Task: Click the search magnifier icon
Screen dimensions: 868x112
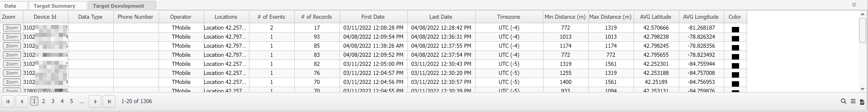Action: [x=843, y=101]
